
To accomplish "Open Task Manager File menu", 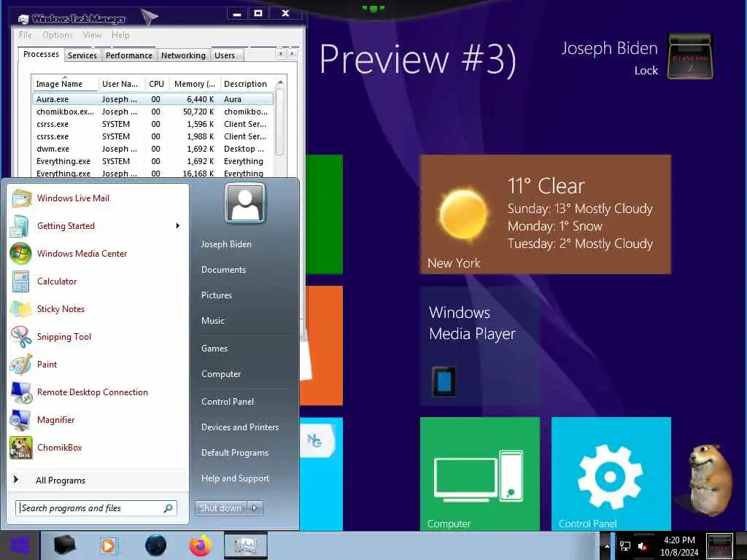I will pos(26,35).
